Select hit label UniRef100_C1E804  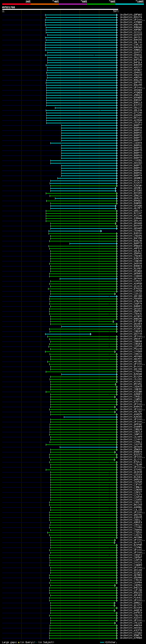131,143
